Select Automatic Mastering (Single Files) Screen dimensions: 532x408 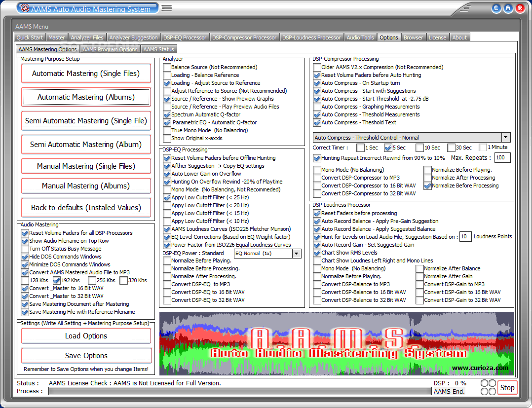click(x=86, y=73)
